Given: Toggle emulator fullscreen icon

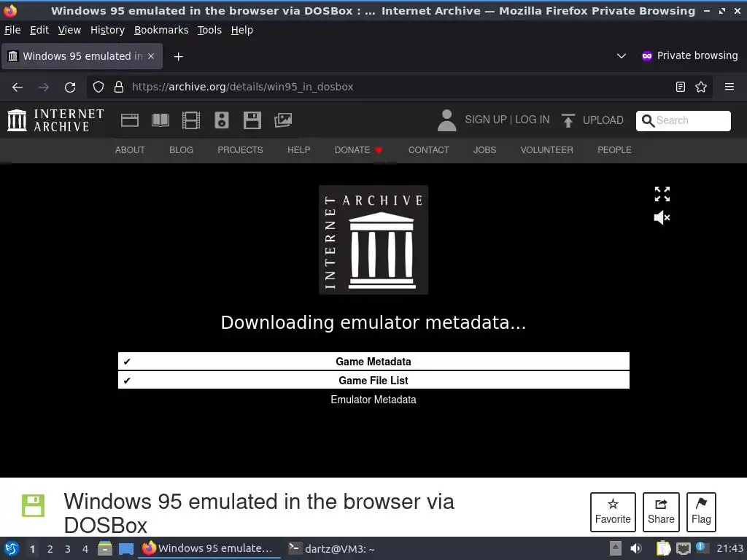Looking at the screenshot, I should [662, 194].
